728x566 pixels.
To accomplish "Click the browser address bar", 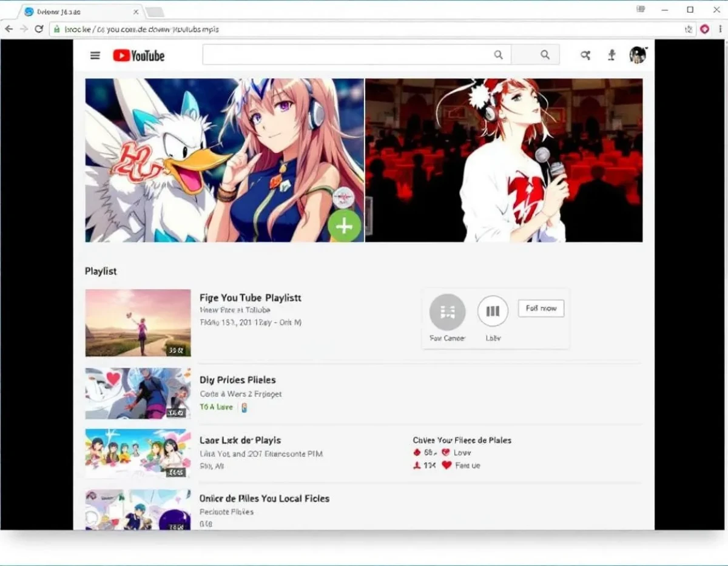I will pos(371,29).
